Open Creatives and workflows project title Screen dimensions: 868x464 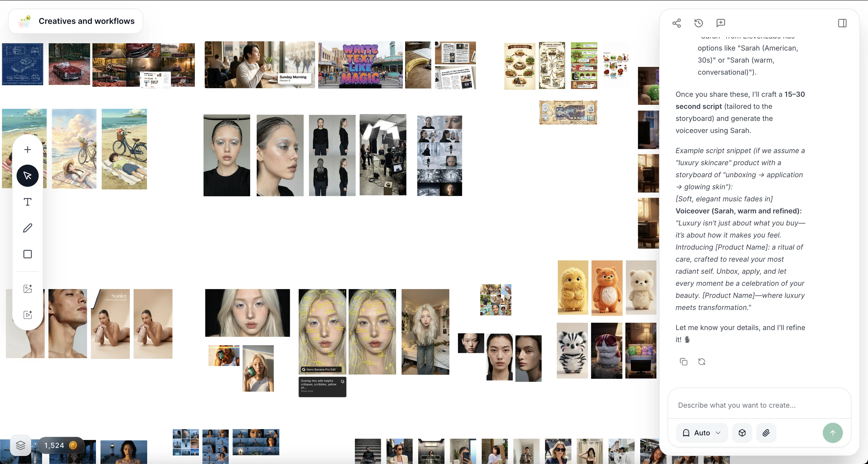point(86,21)
